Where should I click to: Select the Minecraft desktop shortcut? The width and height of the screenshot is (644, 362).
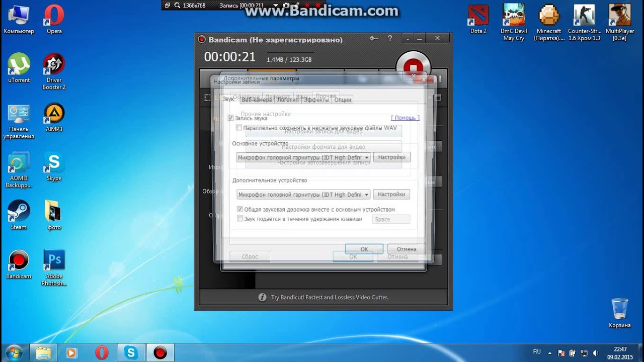[x=549, y=23]
